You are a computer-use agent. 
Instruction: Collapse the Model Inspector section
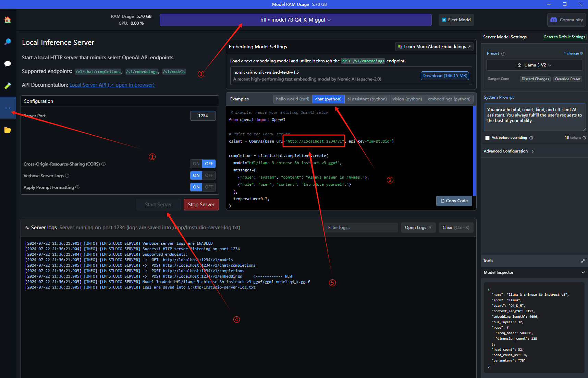click(x=583, y=272)
